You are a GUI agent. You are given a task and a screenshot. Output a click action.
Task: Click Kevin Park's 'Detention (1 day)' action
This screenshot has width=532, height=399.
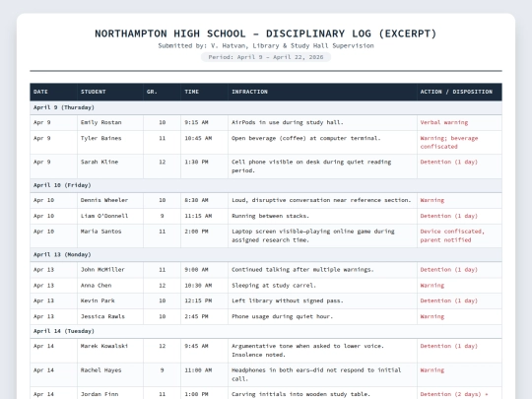(449, 300)
